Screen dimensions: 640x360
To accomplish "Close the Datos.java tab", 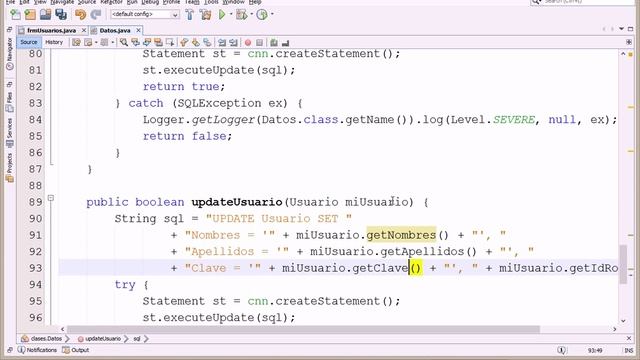I will (x=138, y=30).
